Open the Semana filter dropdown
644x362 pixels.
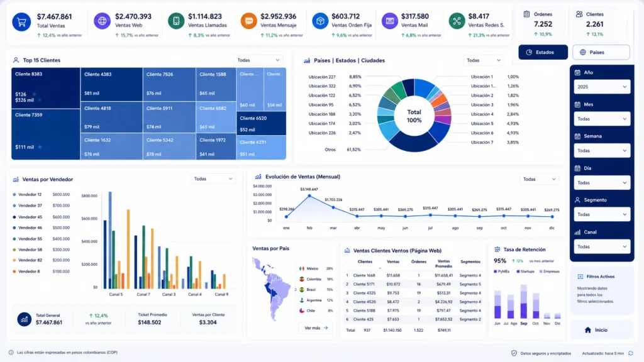click(x=602, y=151)
